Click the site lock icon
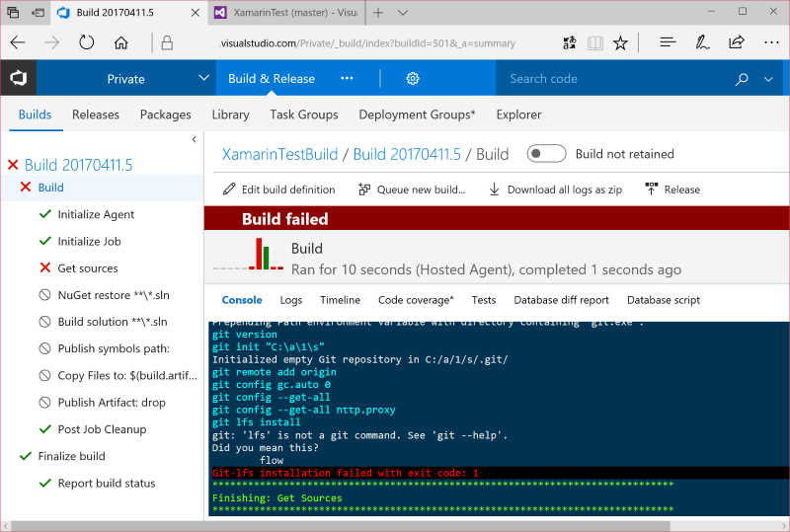The height and width of the screenshot is (532, 790). [x=167, y=42]
